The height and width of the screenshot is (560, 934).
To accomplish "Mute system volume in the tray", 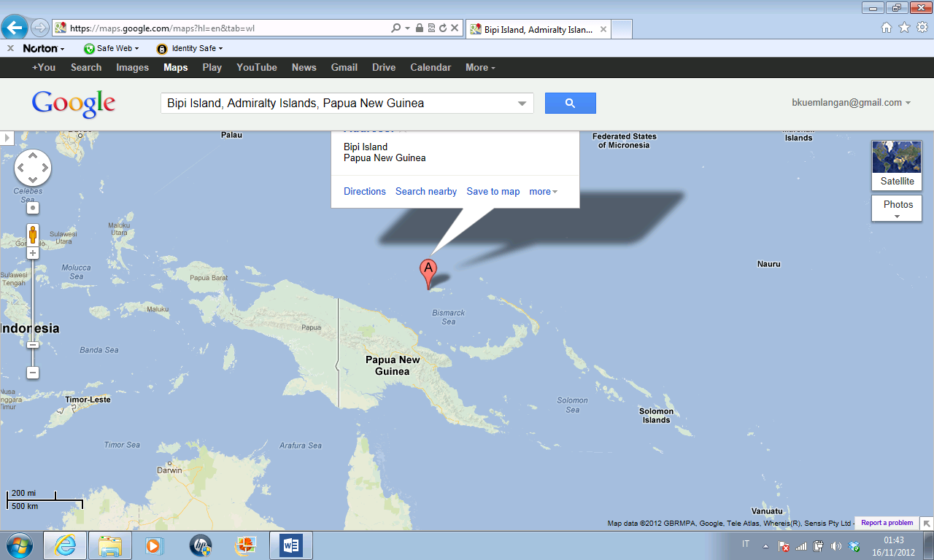I will (835, 545).
